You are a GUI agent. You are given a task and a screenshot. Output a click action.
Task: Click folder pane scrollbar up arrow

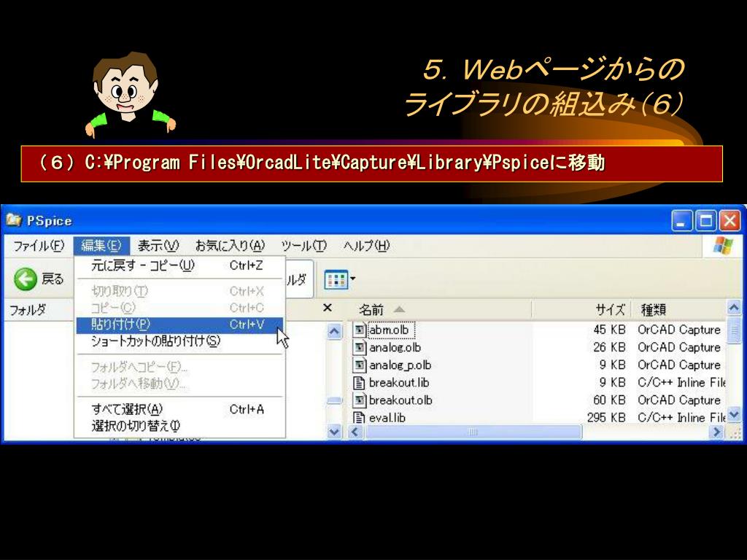click(334, 331)
